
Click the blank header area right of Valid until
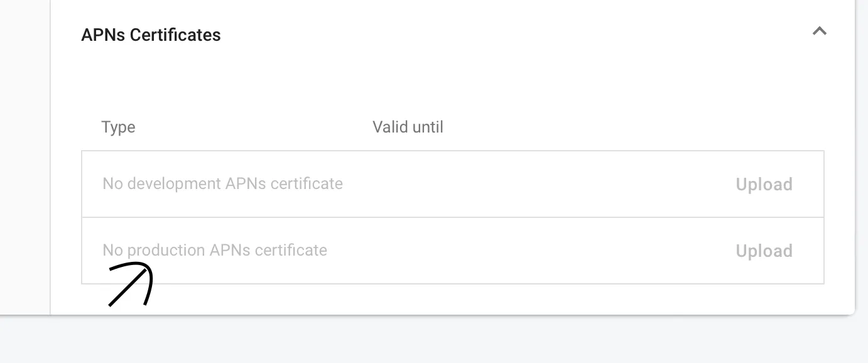click(x=628, y=127)
